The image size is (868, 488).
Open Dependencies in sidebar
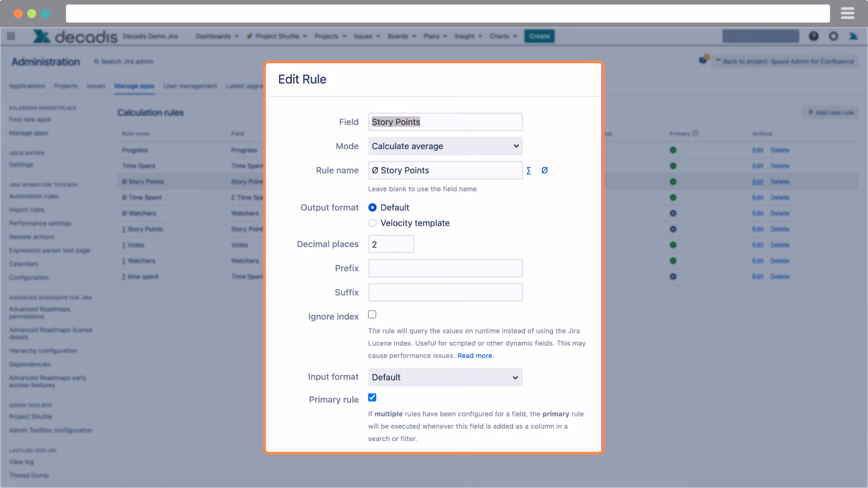point(30,364)
